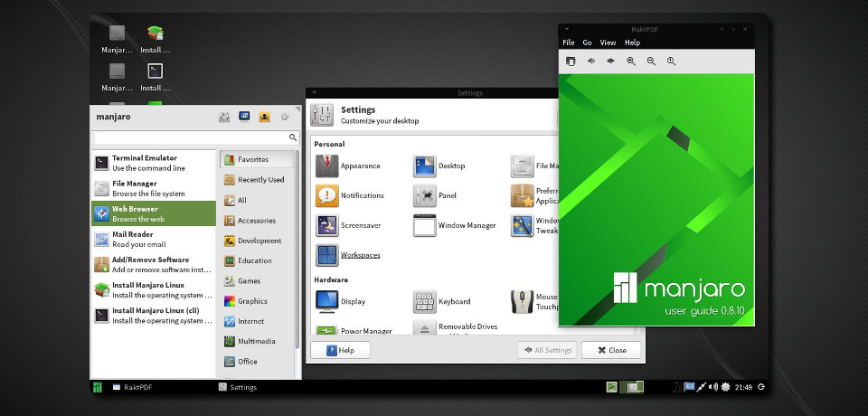Click the log out icon in menu header

pyautogui.click(x=285, y=117)
